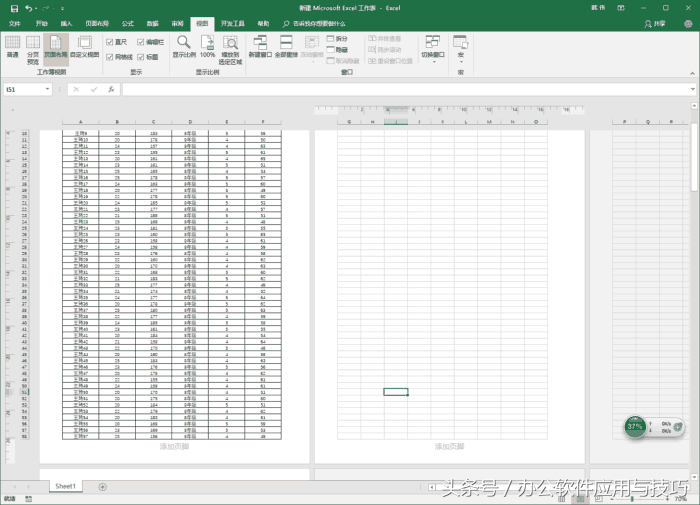This screenshot has width=700, height=505.
Task: Open the Page Layout (页面布局) ribbon tab
Action: pos(97,24)
